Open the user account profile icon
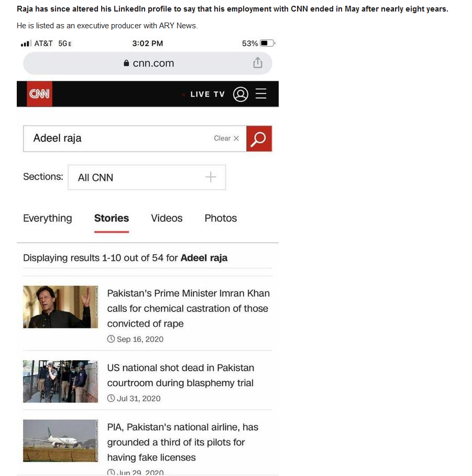472x476 pixels. (x=240, y=94)
